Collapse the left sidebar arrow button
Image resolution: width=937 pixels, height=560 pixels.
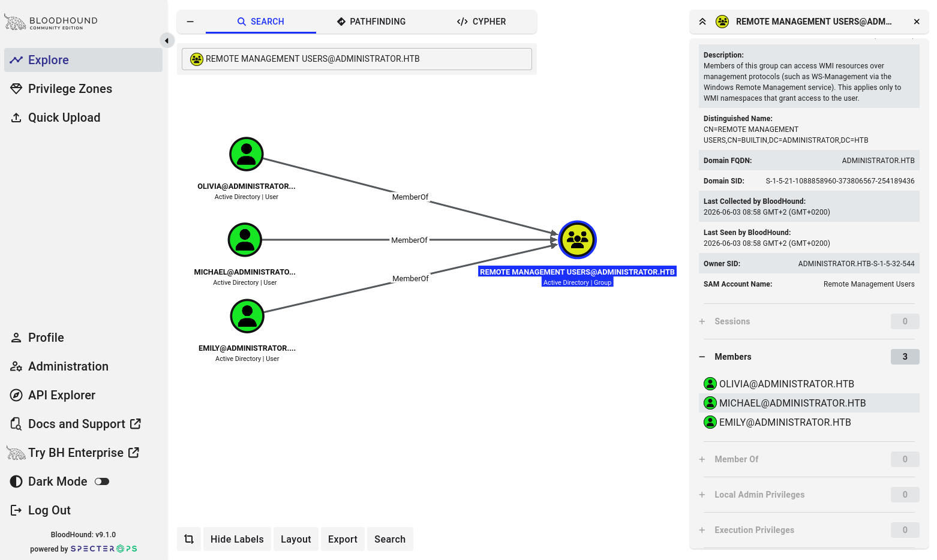click(167, 41)
